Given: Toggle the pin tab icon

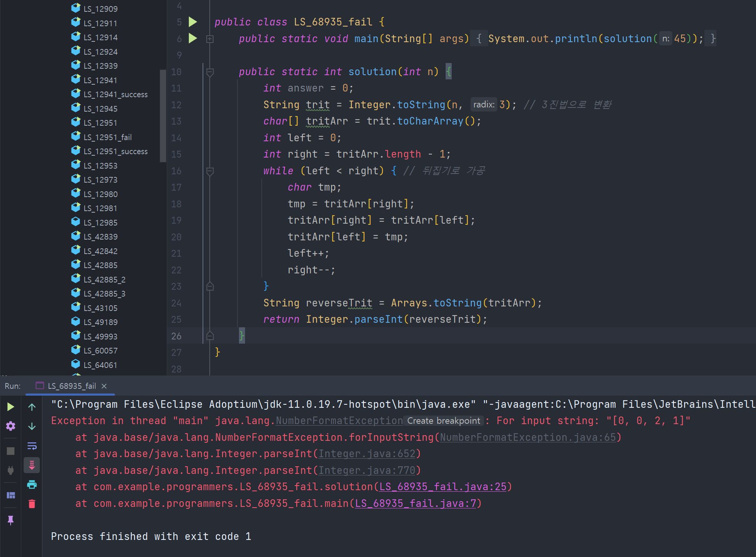Looking at the screenshot, I should [11, 520].
